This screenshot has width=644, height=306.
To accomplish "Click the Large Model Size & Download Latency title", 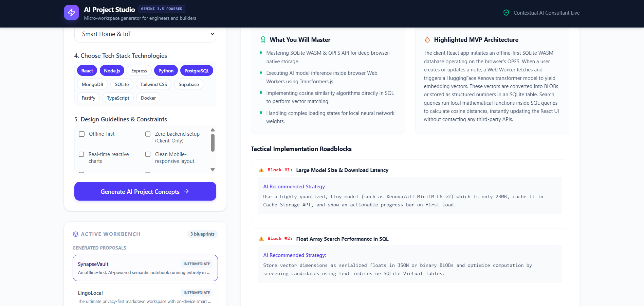I will 342,170.
